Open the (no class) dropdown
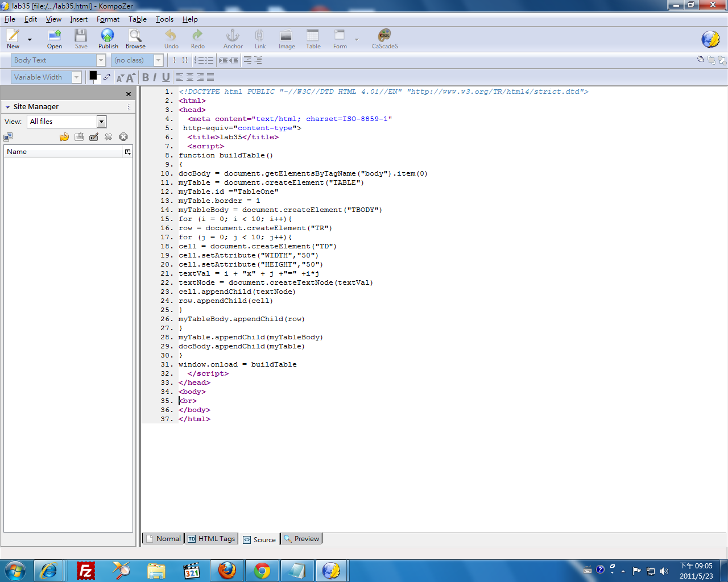The height and width of the screenshot is (582, 728). pyautogui.click(x=137, y=60)
